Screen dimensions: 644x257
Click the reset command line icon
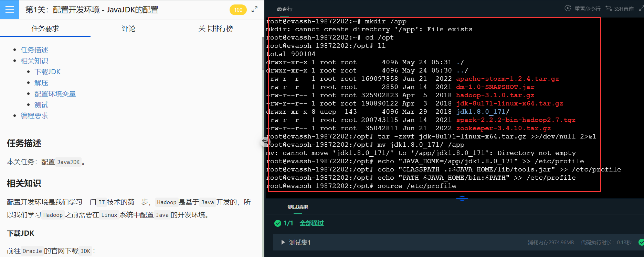[568, 8]
